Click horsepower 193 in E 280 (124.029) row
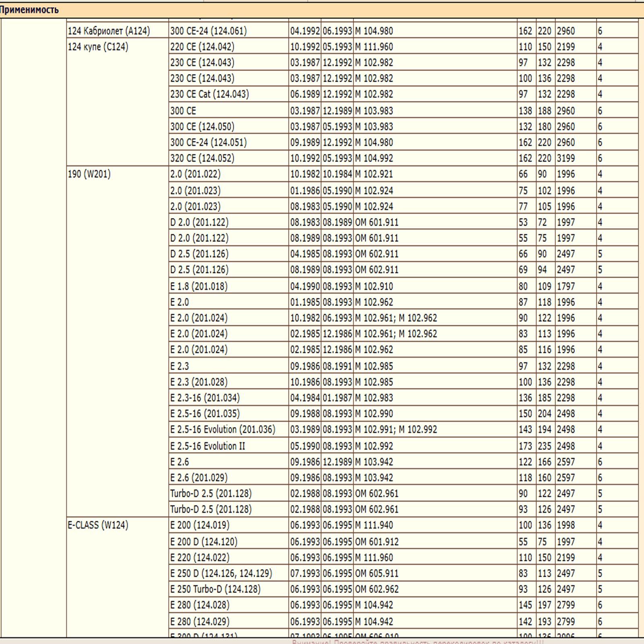This screenshot has height=644, width=644. pos(545,621)
